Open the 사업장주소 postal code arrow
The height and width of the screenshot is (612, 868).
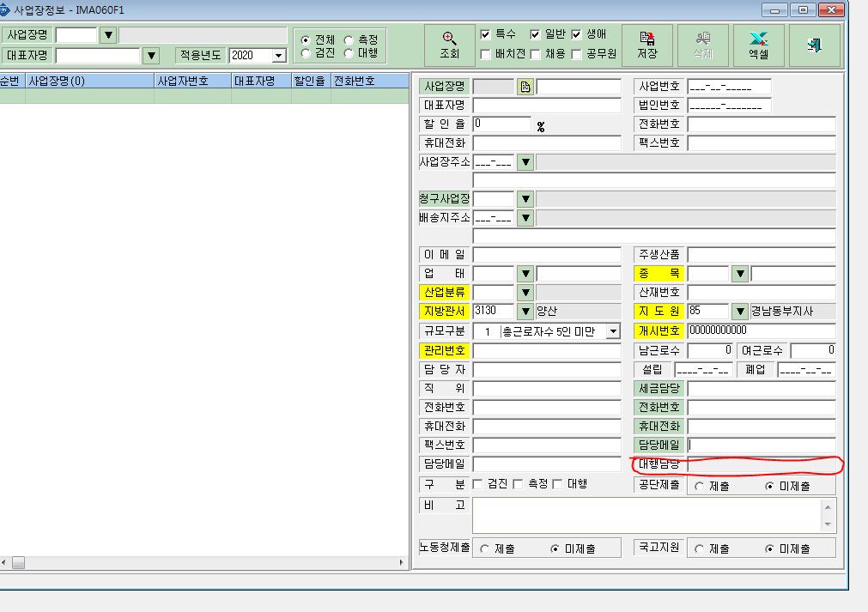coord(525,162)
